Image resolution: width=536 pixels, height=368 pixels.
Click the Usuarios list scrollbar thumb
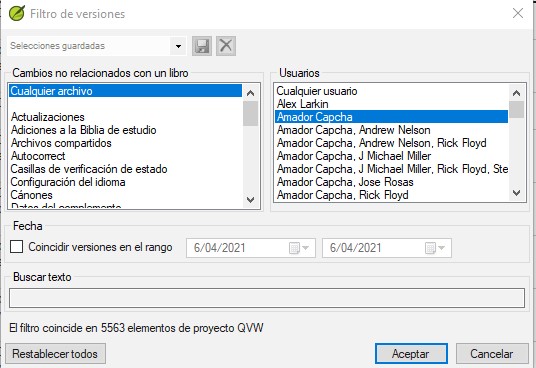[x=517, y=109]
